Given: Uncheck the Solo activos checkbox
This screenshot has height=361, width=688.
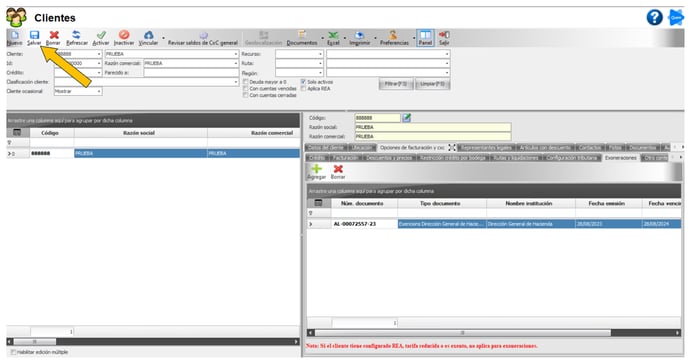Looking at the screenshot, I should point(303,82).
